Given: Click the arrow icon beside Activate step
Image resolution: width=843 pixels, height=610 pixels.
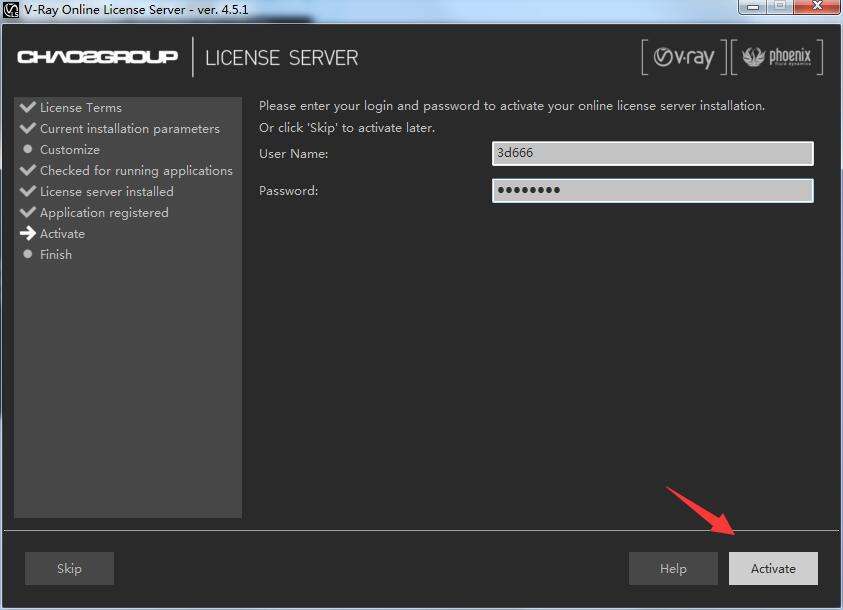Looking at the screenshot, I should tap(27, 233).
